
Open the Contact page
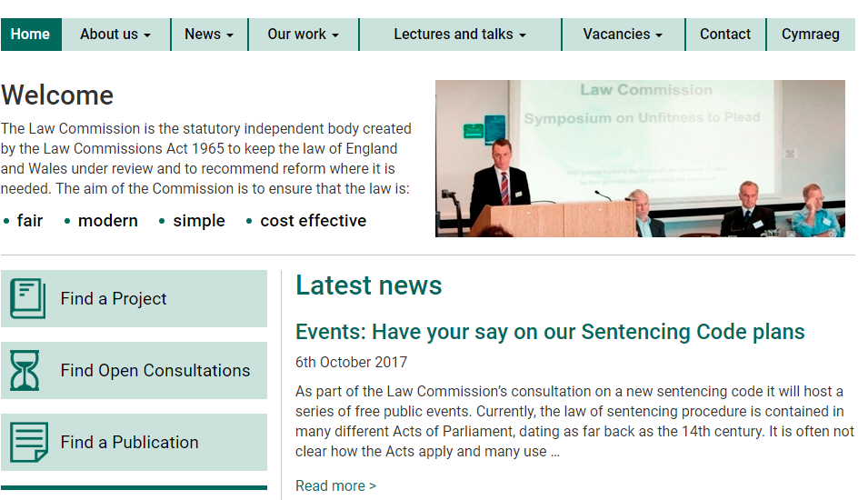[x=725, y=35]
